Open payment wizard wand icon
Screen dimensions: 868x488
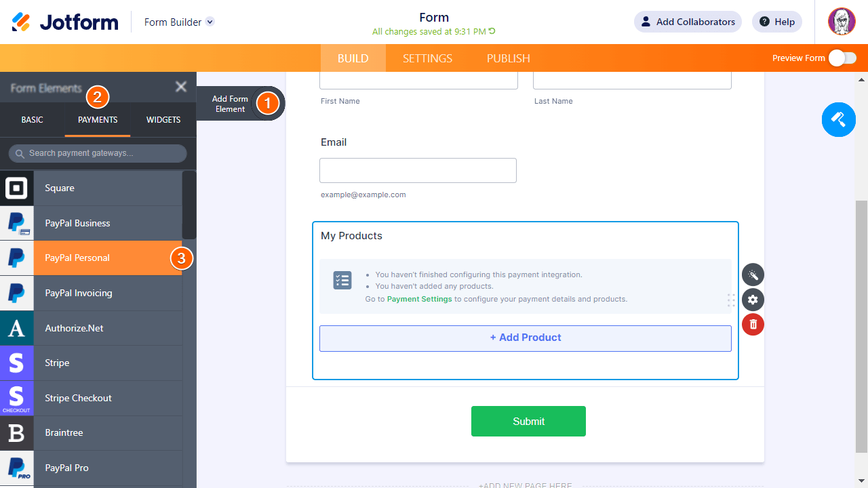coord(753,274)
